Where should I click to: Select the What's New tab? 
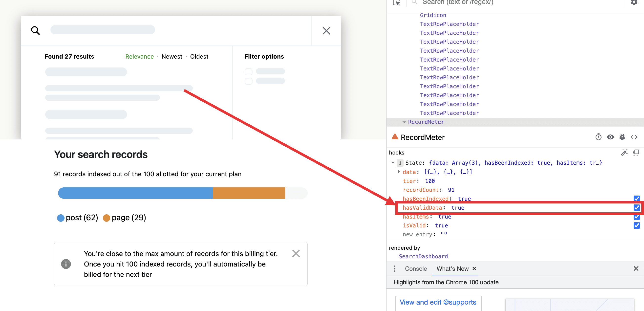[x=452, y=269]
